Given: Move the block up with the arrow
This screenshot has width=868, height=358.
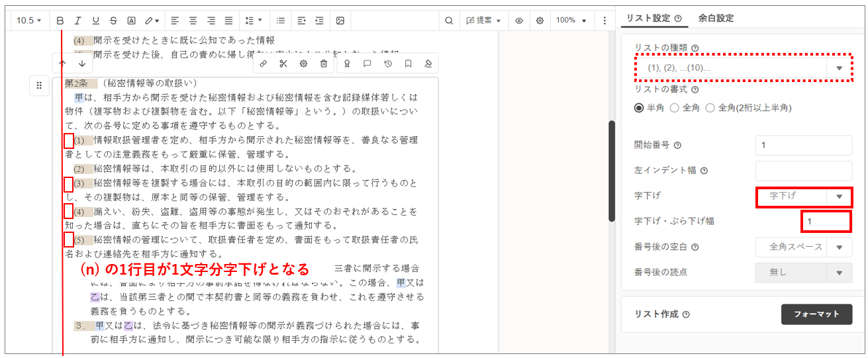Looking at the screenshot, I should point(63,64).
